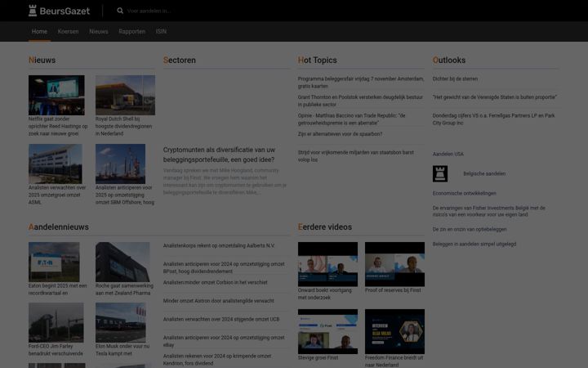Open Fisher Investments België ervaringen link
This screenshot has height=368, width=588.
tap(489, 211)
